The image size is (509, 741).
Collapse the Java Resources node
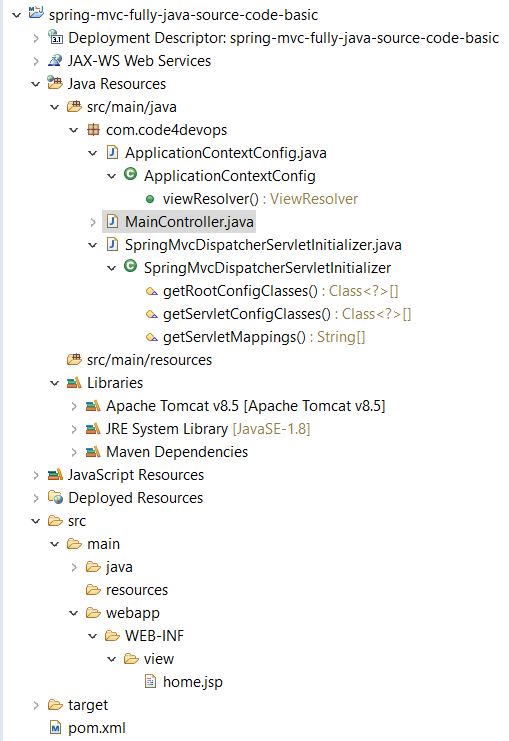(x=36, y=84)
